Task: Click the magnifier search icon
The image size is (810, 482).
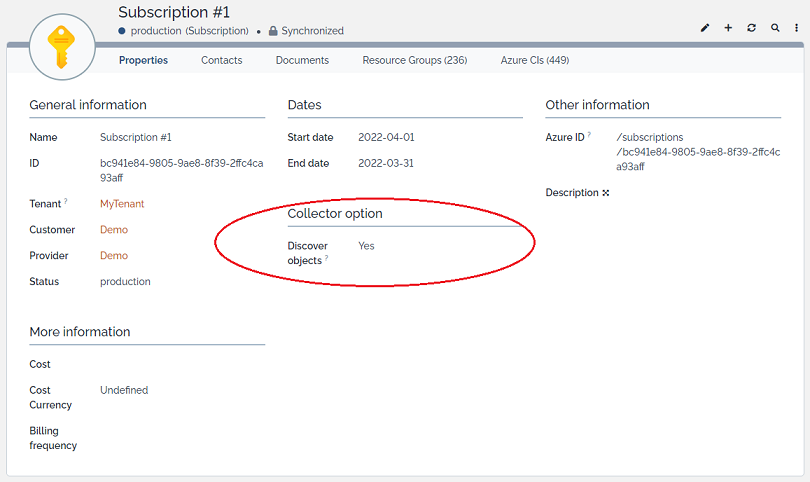Action: 775,28
